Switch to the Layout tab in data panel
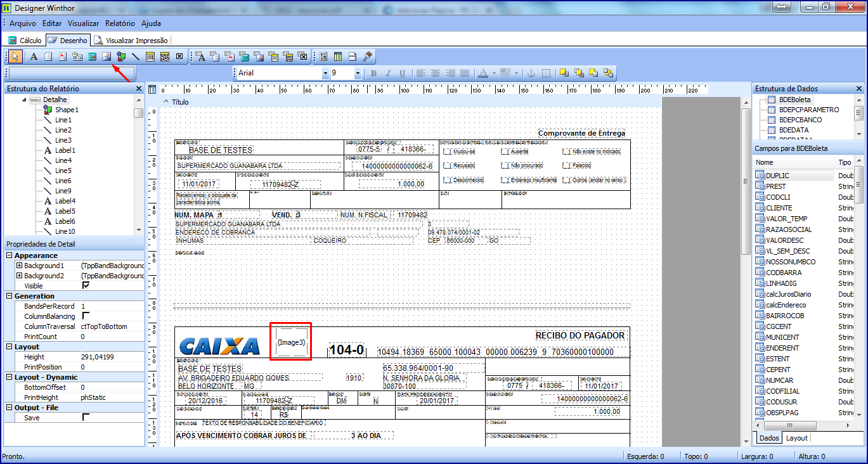Image resolution: width=868 pixels, height=464 pixels. coord(796,438)
